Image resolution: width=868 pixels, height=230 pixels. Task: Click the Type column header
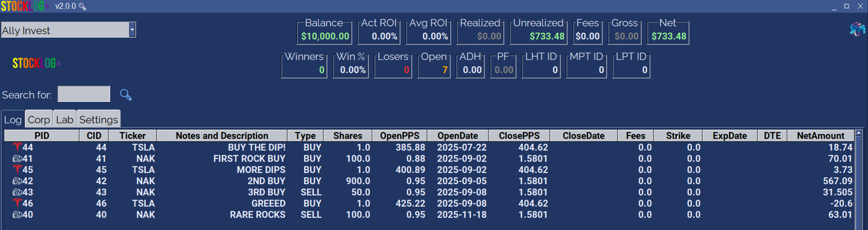(x=305, y=135)
